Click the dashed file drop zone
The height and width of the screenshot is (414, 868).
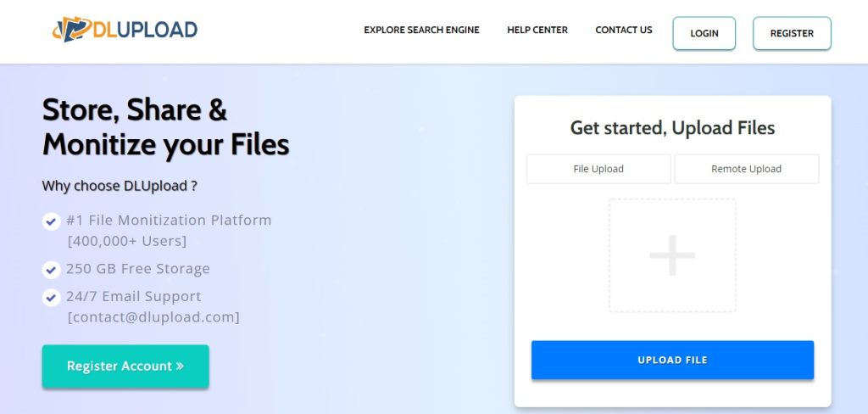point(672,255)
